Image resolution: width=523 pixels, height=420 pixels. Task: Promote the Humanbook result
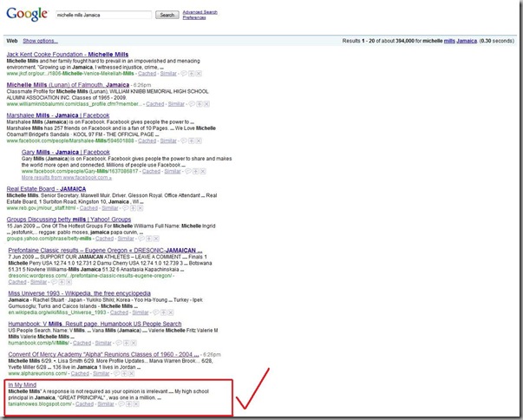127,343
